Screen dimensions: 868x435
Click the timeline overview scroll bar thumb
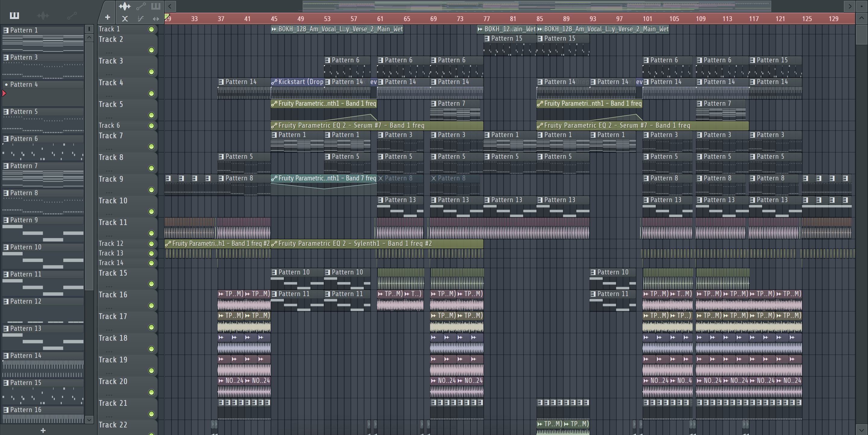(537, 6)
